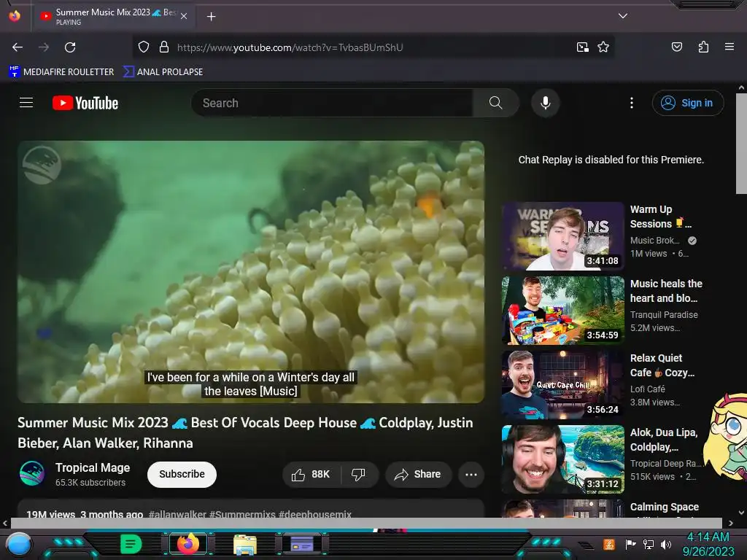Screen dimensions: 747x560
Task: Click Calming Space video title
Action: (664, 507)
